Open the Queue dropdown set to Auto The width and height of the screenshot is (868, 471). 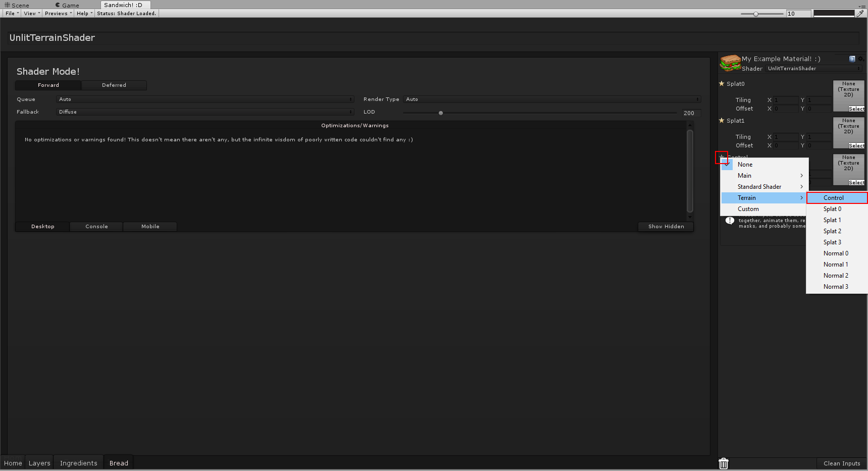point(205,99)
